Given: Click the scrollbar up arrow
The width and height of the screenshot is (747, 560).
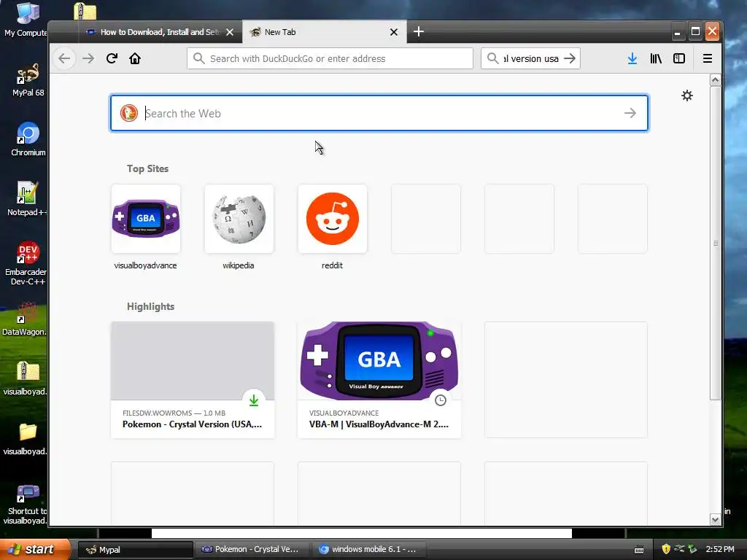Looking at the screenshot, I should [x=715, y=80].
